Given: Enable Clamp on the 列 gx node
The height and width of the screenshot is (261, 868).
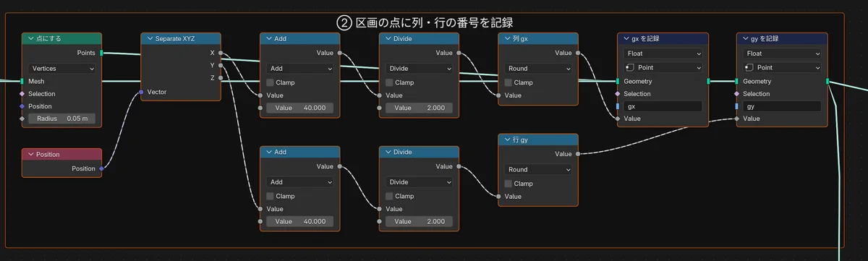Looking at the screenshot, I should click(509, 82).
